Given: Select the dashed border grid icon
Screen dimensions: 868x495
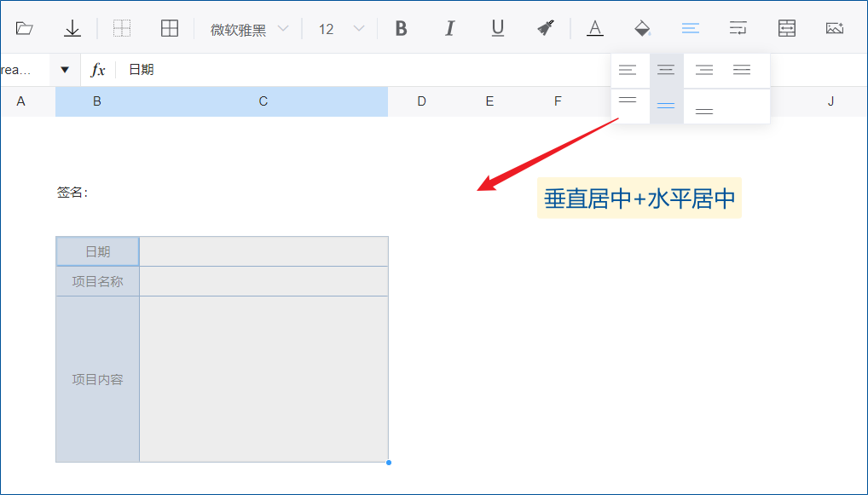Looking at the screenshot, I should (x=122, y=28).
